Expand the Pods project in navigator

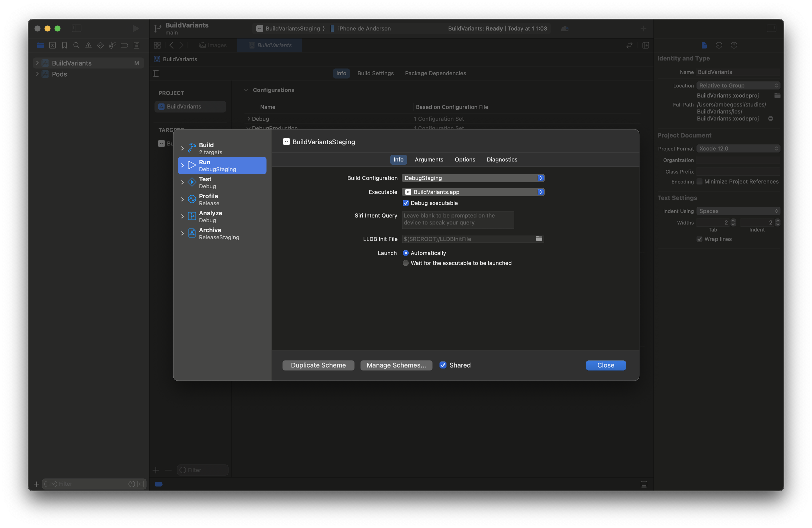tap(37, 74)
